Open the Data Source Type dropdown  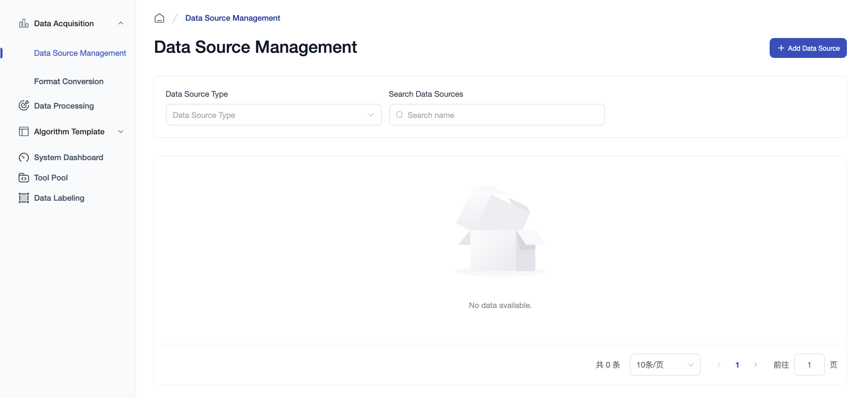274,115
